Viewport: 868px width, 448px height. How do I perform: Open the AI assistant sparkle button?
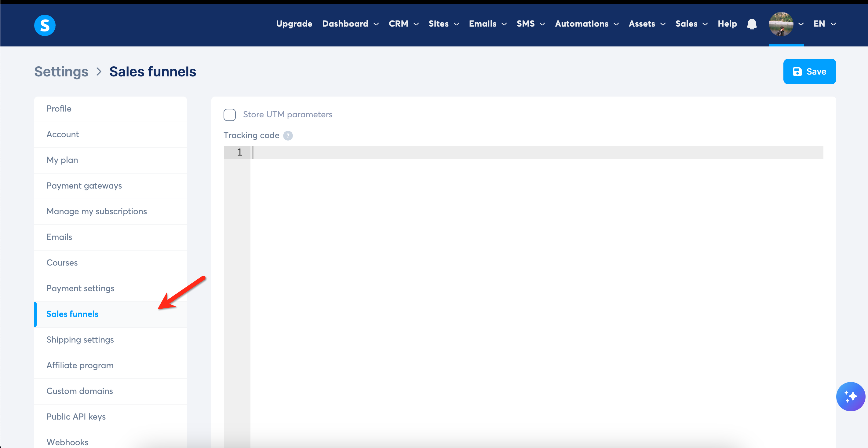pos(851,397)
